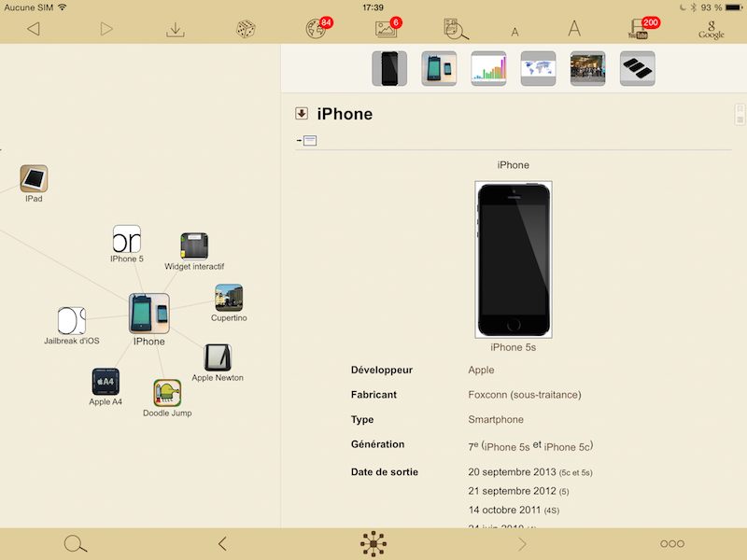The width and height of the screenshot is (747, 560).
Task: Follow the iPhone 5s generation link
Action: point(507,447)
